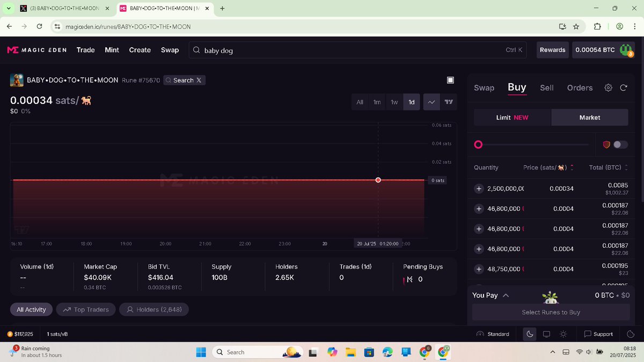
Task: Switch to the Orders tab
Action: tap(580, 87)
